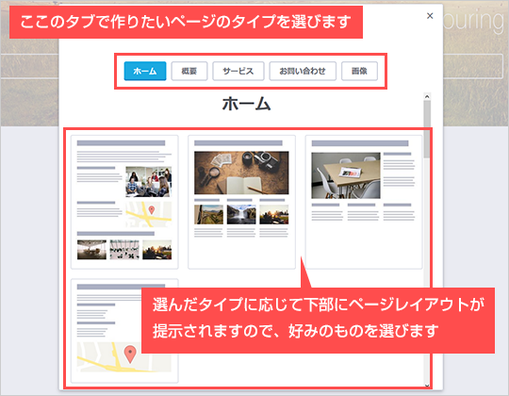
Task: Click the small map in first layout
Action: (x=149, y=214)
